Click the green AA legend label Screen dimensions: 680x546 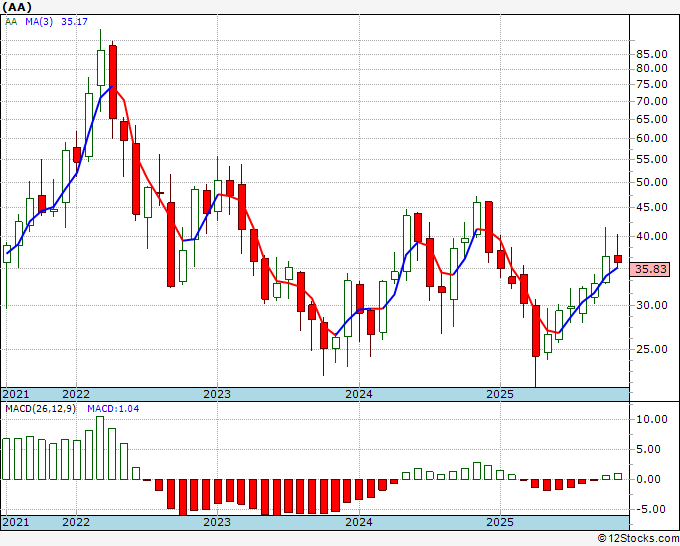[x=11, y=22]
